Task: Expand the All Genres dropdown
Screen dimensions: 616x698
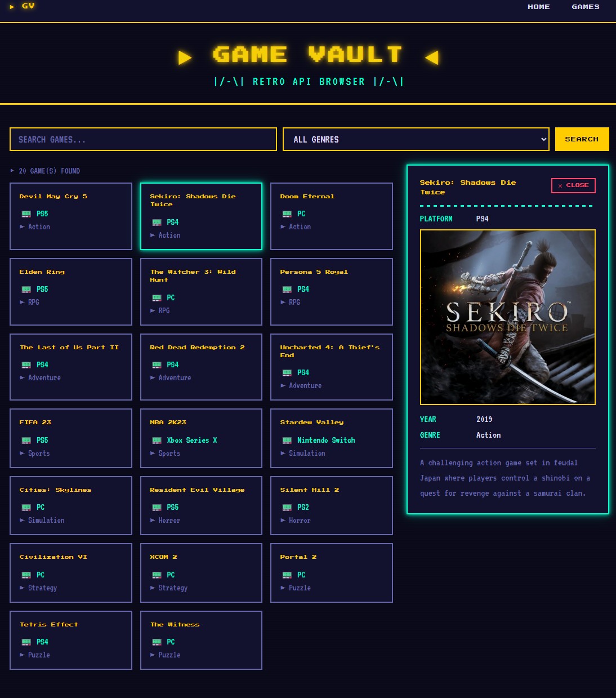Action: pos(416,139)
